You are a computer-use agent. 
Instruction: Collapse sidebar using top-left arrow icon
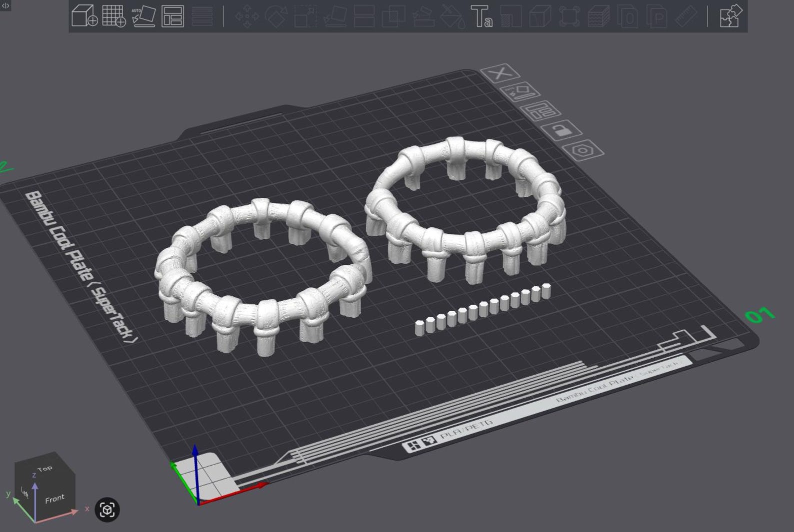(5, 5)
